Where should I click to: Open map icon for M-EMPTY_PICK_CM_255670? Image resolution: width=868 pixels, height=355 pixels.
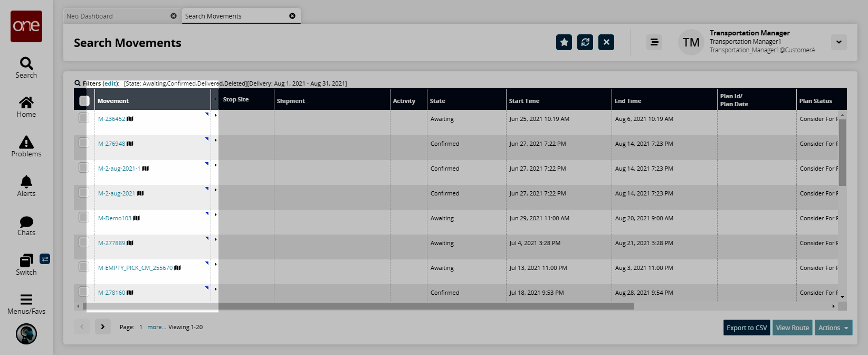click(x=177, y=268)
